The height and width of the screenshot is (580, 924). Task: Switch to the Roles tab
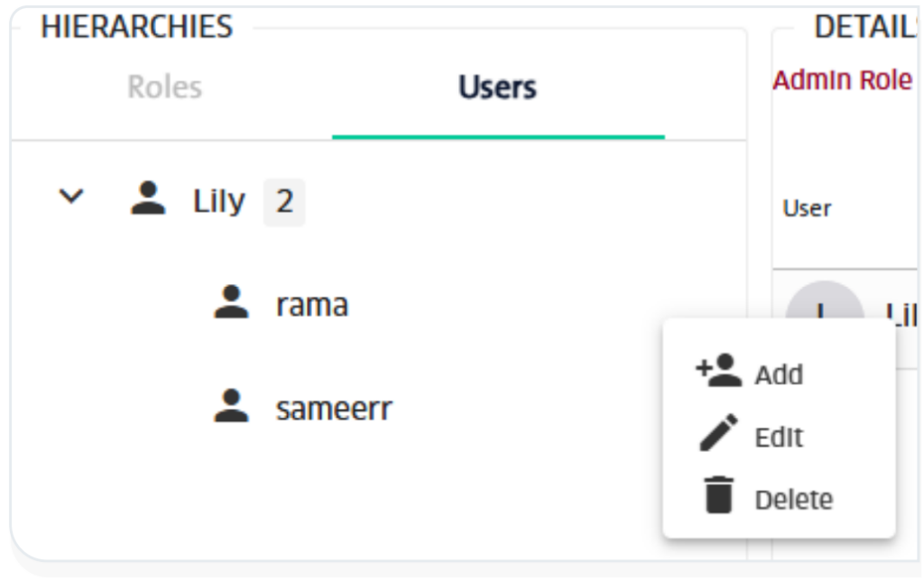coord(164,87)
